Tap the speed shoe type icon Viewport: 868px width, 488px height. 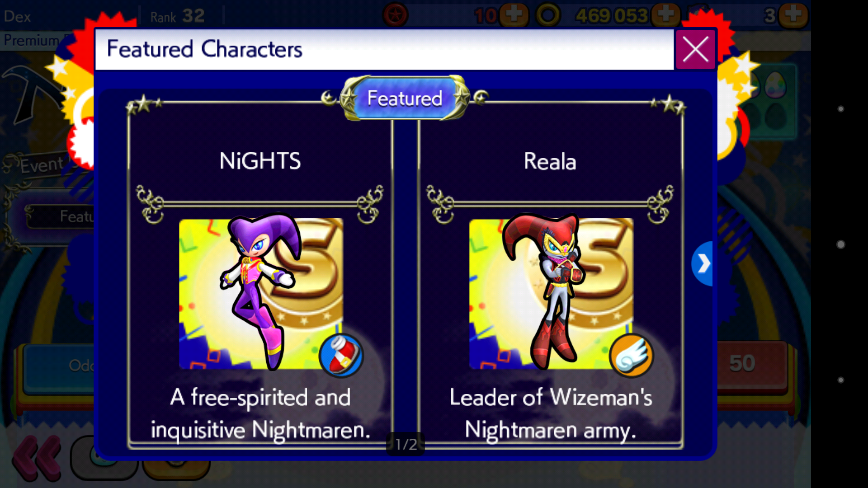(341, 355)
